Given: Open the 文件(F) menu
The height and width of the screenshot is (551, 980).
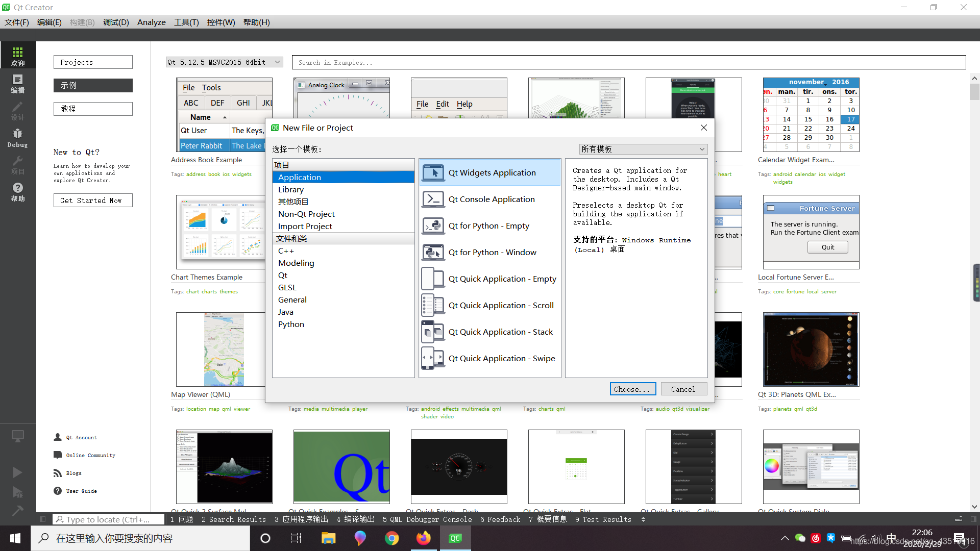Looking at the screenshot, I should (x=17, y=22).
